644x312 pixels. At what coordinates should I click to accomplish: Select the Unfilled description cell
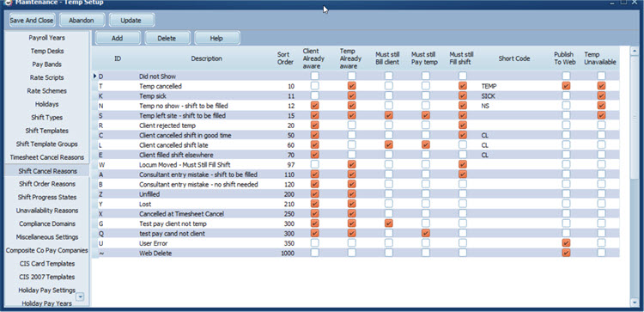149,194
